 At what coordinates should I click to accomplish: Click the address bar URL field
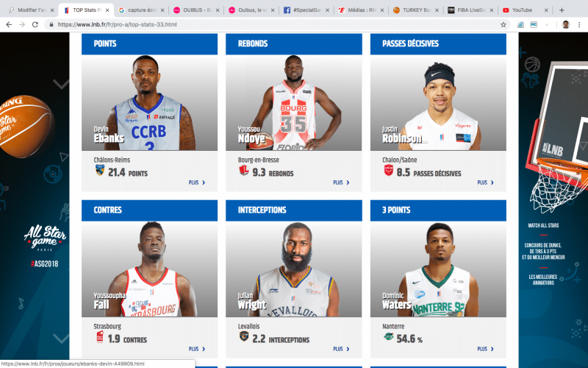pyautogui.click(x=278, y=25)
